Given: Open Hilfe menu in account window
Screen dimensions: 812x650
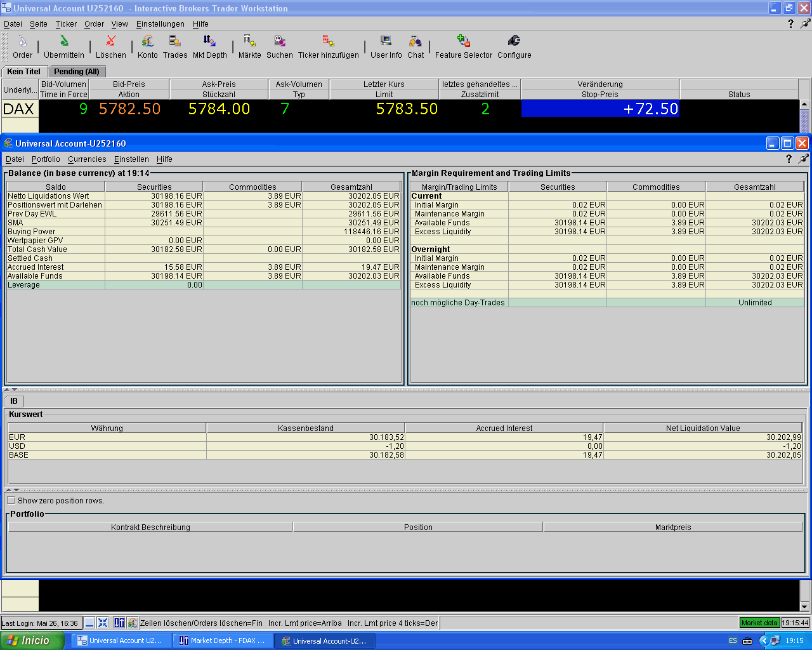Looking at the screenshot, I should click(x=164, y=159).
